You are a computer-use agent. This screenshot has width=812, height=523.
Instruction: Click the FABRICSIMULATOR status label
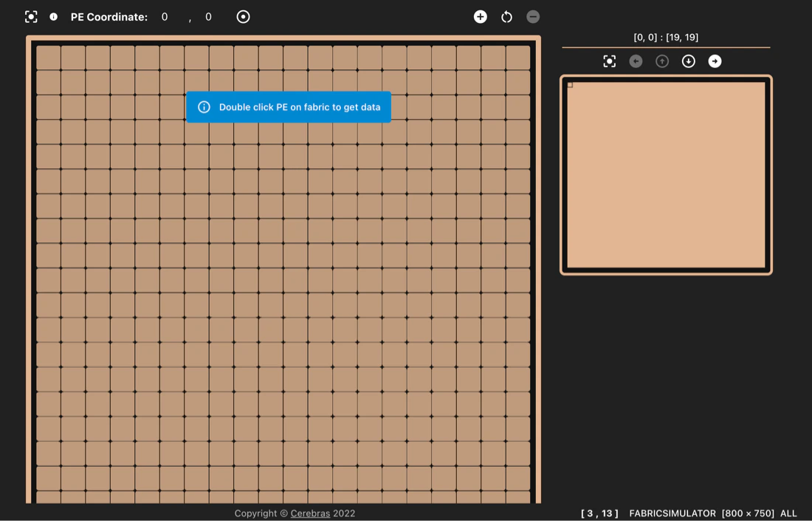pyautogui.click(x=672, y=513)
